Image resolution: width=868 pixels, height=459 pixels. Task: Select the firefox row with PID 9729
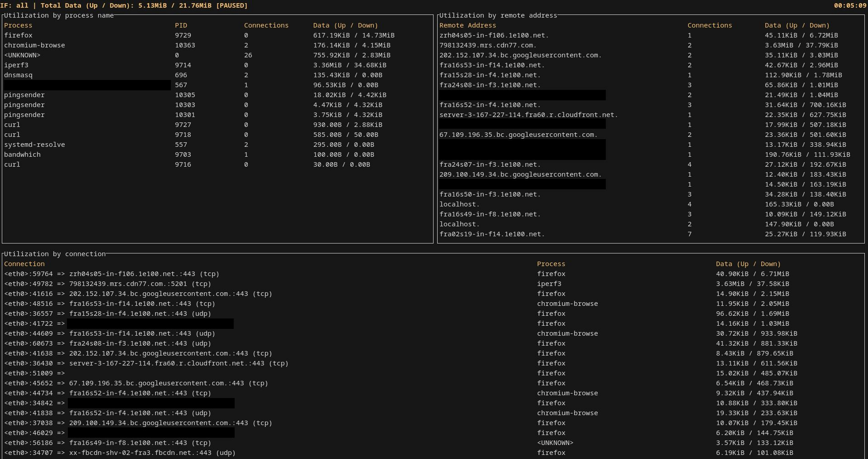pos(19,35)
